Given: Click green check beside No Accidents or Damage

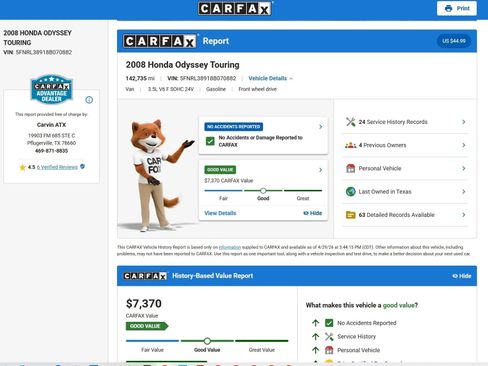Looking at the screenshot, I should (x=210, y=141).
